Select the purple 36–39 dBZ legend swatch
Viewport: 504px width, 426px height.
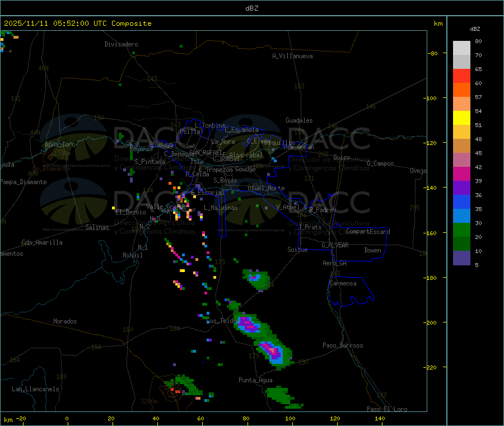coord(461,188)
